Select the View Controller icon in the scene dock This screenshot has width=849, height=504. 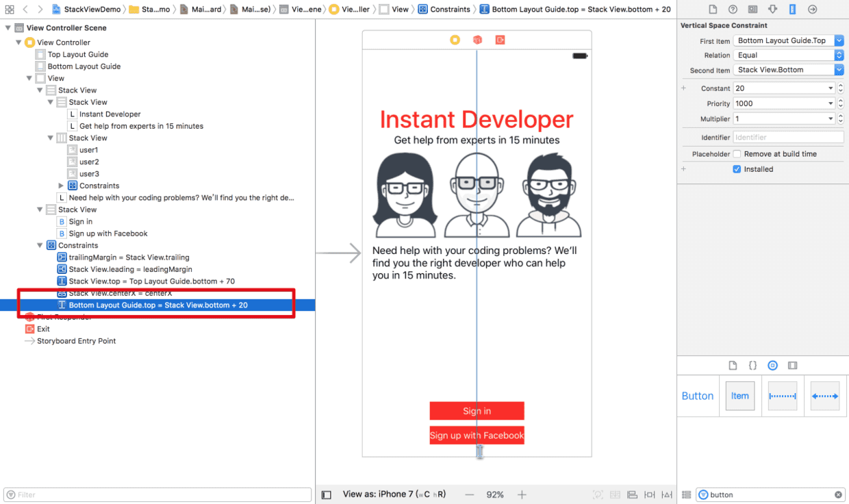click(x=455, y=40)
